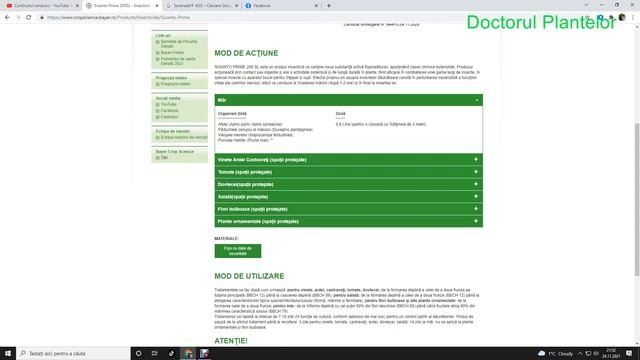Open the taskbar clock and date
The image size is (640, 360).
611,353
